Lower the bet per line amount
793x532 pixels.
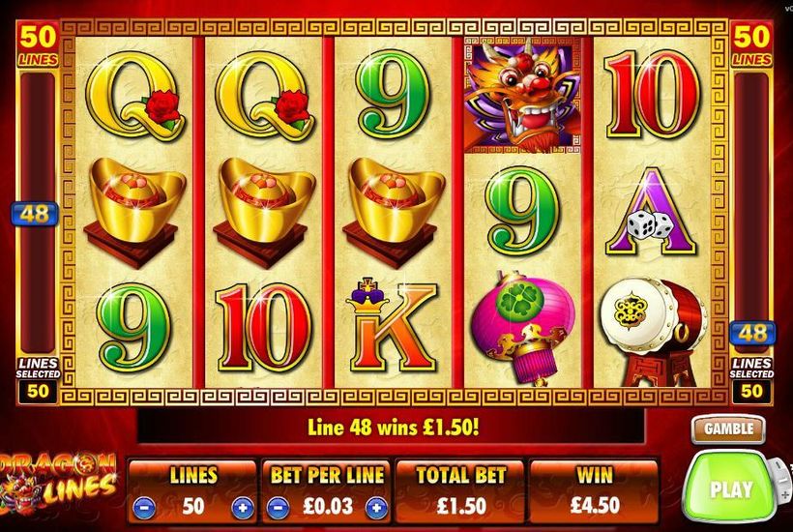click(x=278, y=507)
